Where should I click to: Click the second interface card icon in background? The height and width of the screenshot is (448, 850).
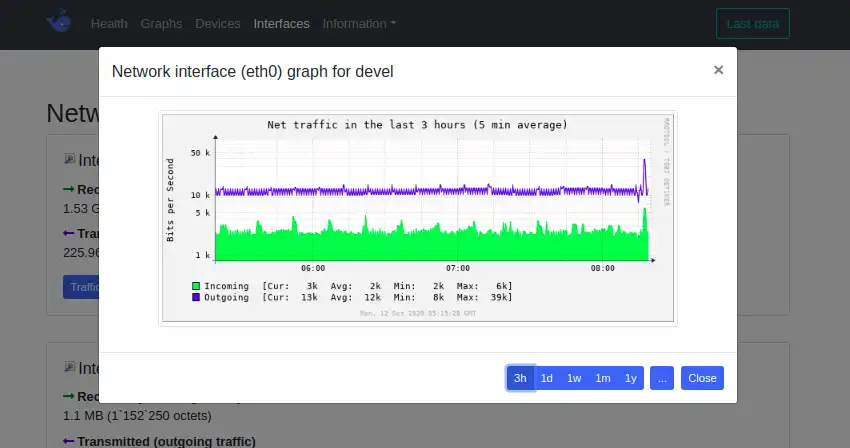point(69,367)
